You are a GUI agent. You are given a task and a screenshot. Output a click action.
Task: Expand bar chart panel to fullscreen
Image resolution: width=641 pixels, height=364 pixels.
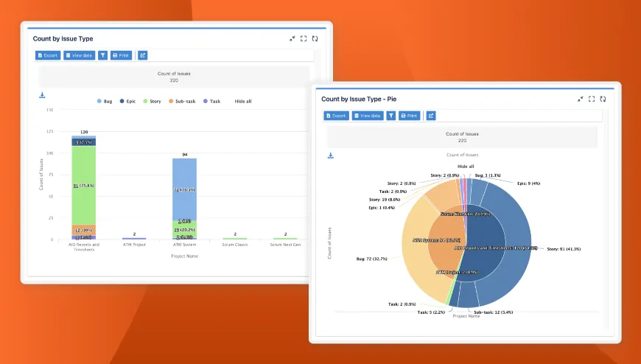(304, 38)
